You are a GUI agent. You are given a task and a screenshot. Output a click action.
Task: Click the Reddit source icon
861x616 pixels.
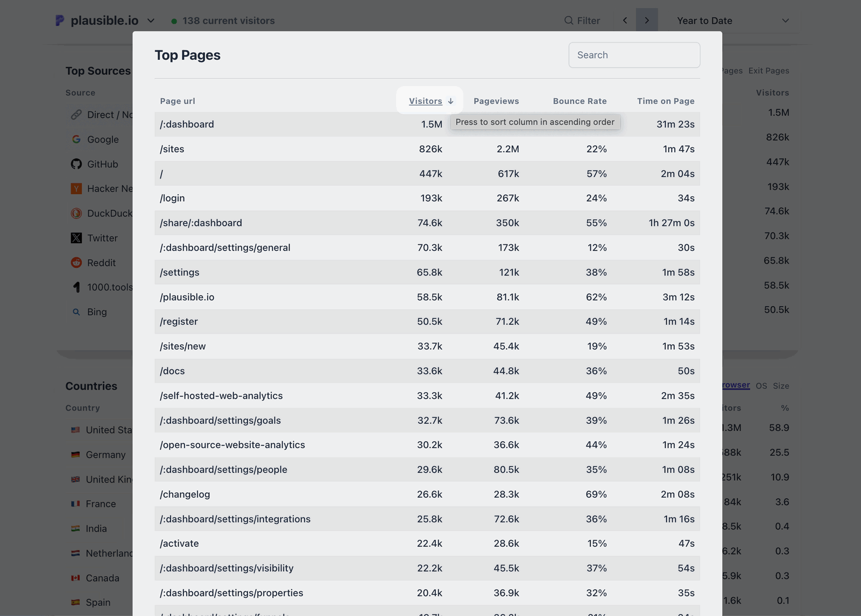[76, 263]
